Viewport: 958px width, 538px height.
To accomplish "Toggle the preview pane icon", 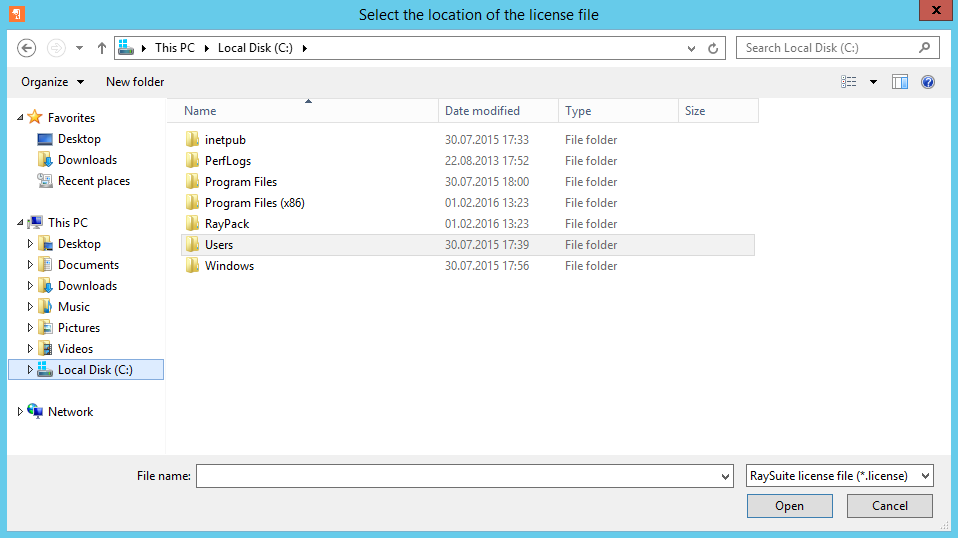I will (x=900, y=82).
